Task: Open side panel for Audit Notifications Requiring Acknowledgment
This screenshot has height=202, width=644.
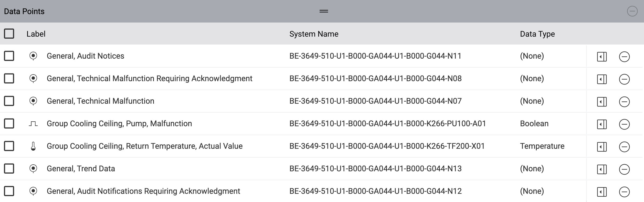Action: pyautogui.click(x=602, y=192)
